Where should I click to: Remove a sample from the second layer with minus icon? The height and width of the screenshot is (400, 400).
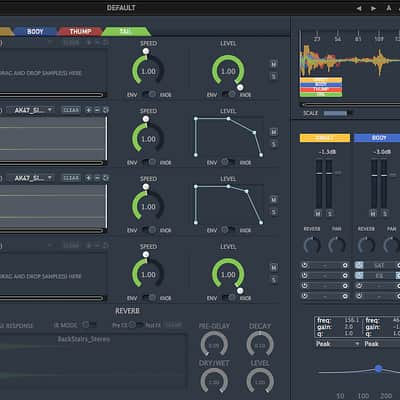tap(97, 110)
